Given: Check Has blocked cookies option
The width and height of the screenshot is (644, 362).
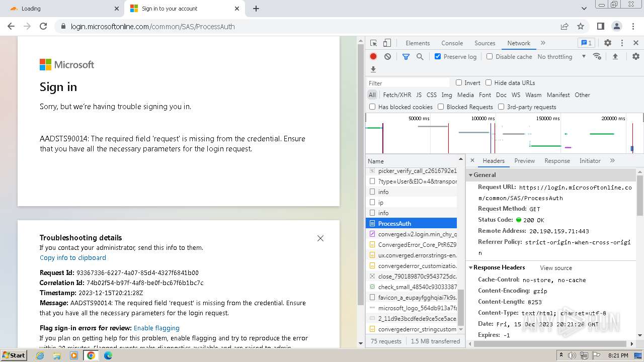Looking at the screenshot, I should (372, 107).
